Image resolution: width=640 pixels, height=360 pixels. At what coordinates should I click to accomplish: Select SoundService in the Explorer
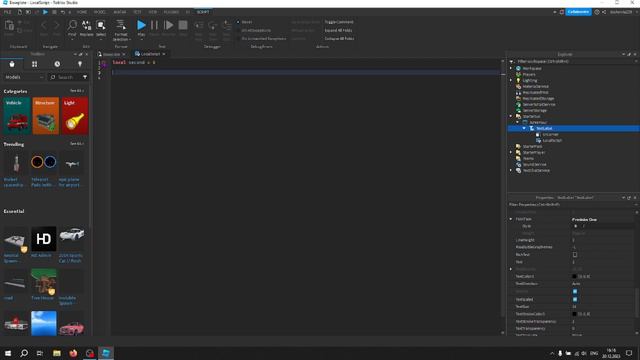tap(534, 164)
